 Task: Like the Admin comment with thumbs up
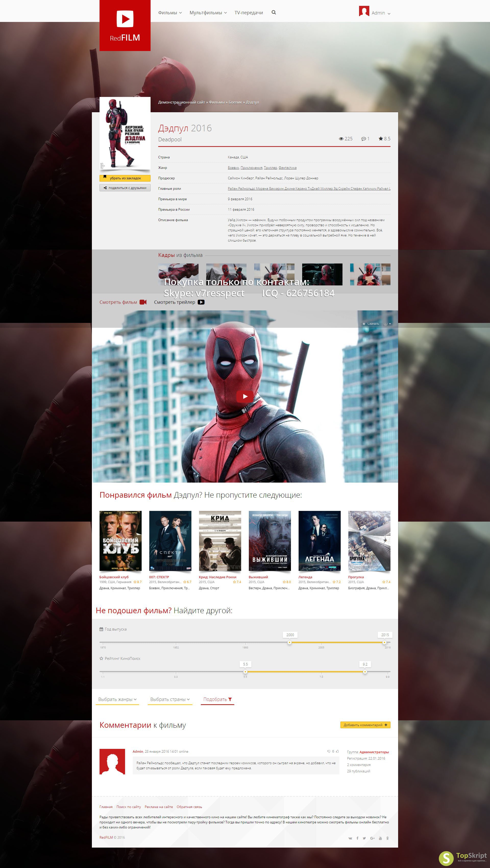337,751
